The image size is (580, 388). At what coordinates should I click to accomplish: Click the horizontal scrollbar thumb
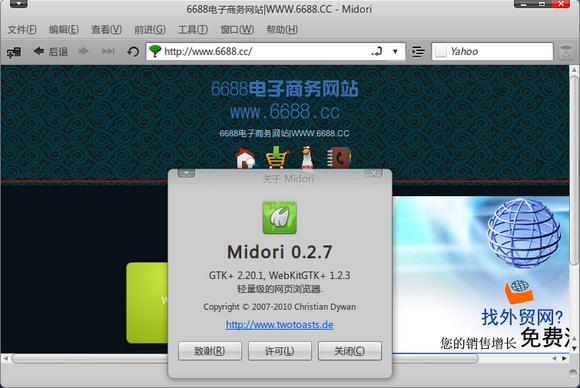[245, 358]
